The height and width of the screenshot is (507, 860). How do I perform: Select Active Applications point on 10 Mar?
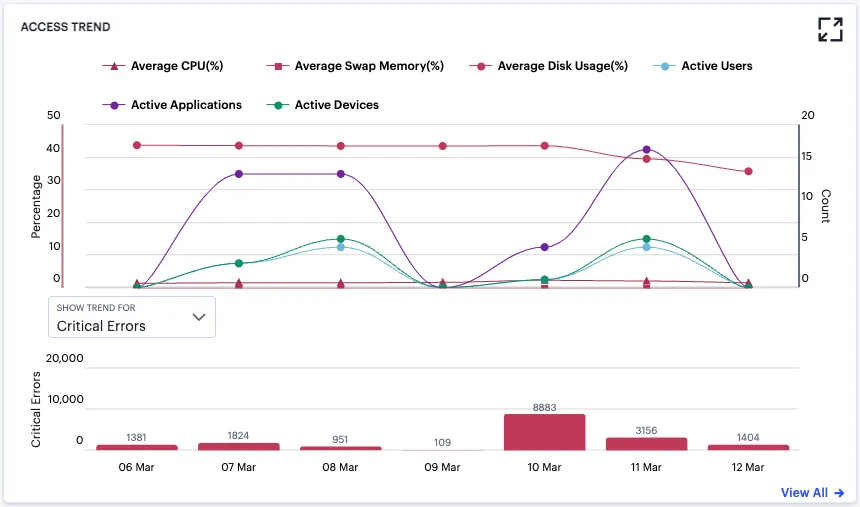tap(545, 247)
